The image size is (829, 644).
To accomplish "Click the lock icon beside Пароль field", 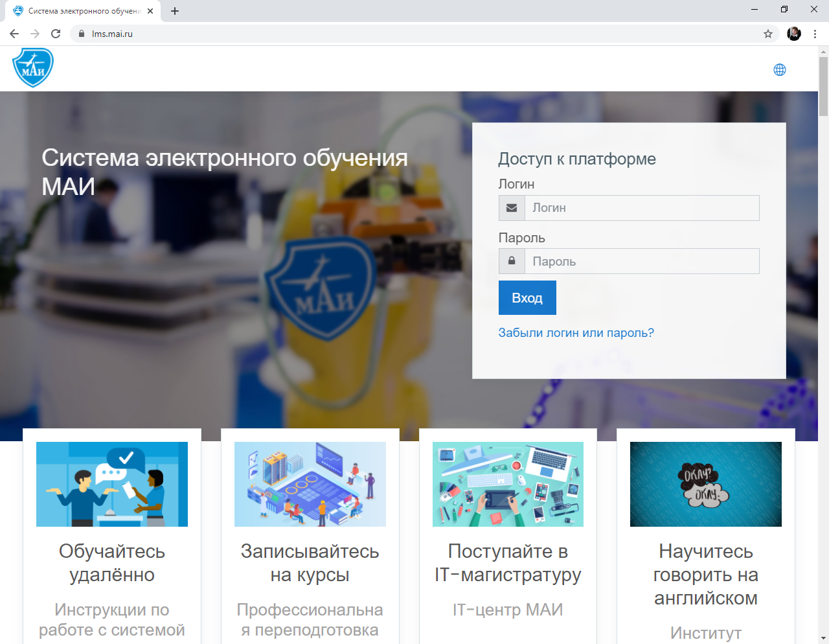I will click(512, 261).
